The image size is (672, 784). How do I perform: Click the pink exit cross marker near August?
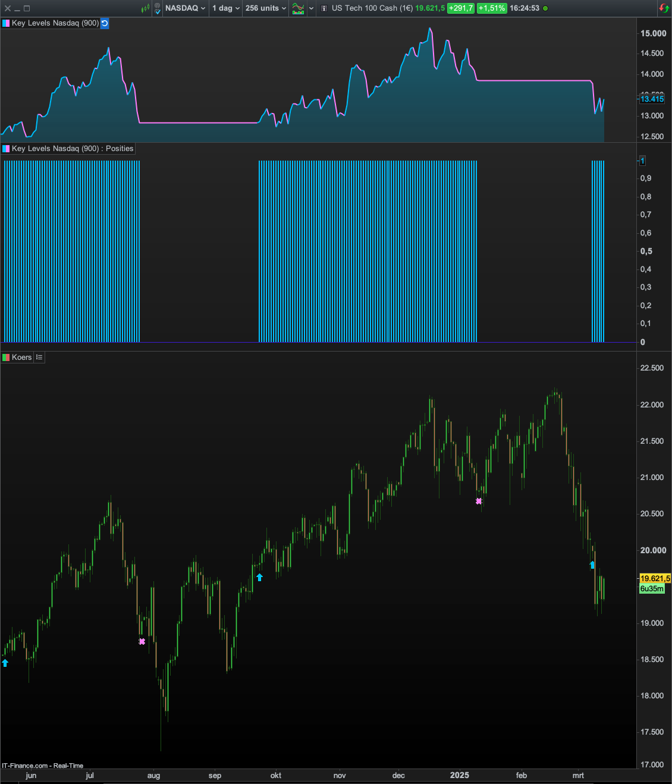point(142,641)
